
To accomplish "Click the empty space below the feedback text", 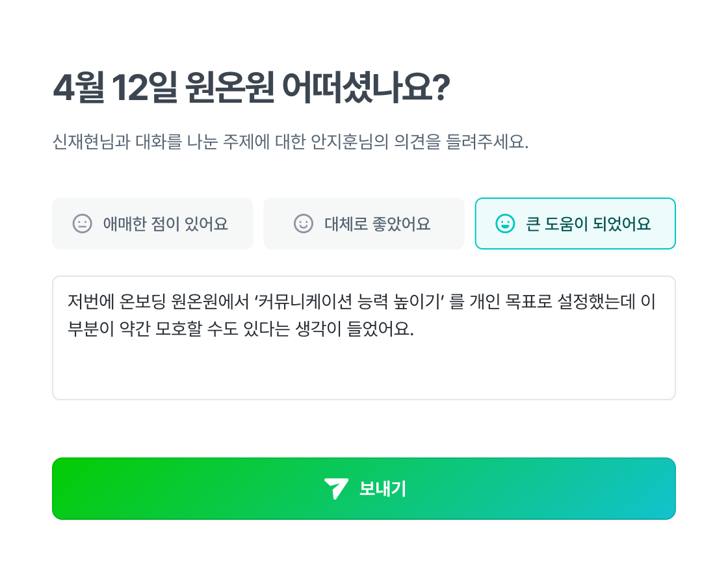I will (364, 374).
